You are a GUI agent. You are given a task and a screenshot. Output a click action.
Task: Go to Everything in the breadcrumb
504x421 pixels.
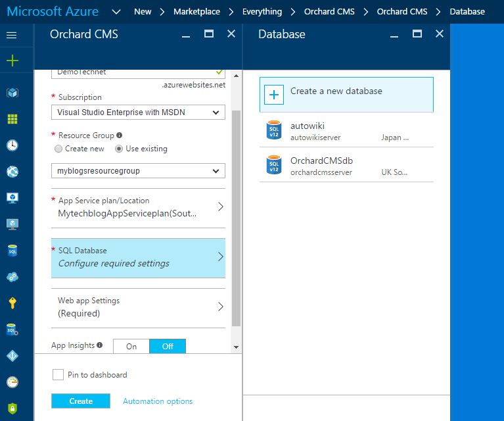262,12
